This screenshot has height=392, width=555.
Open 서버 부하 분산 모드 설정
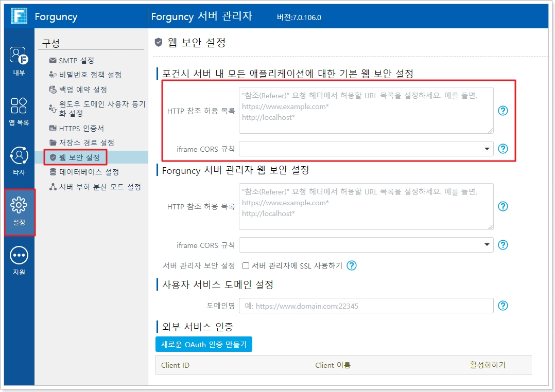(x=99, y=187)
